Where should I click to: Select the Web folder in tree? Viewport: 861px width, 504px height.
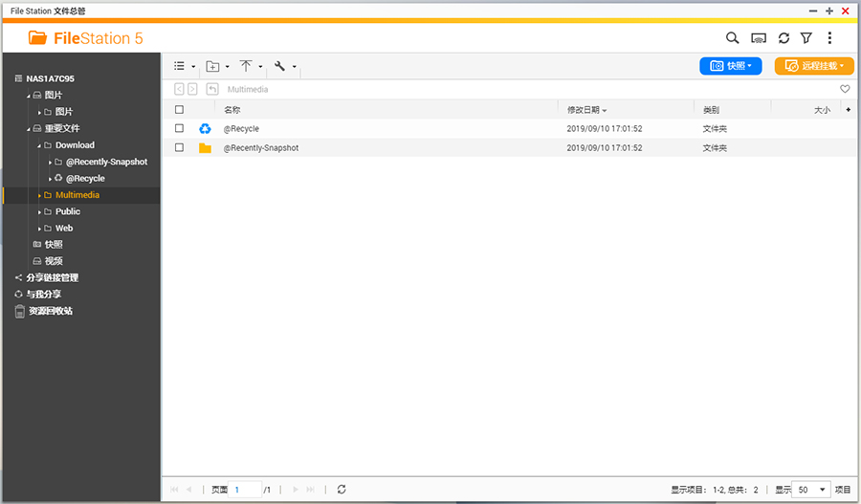tap(64, 228)
